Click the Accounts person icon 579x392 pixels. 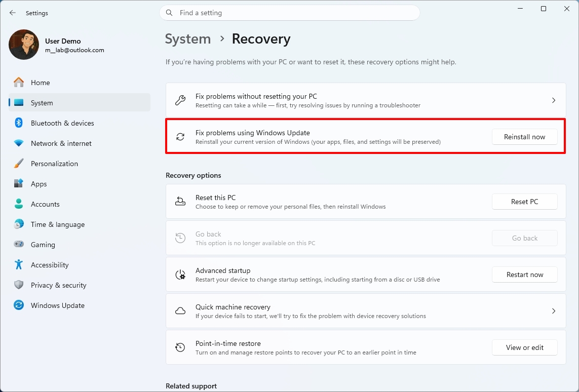19,204
